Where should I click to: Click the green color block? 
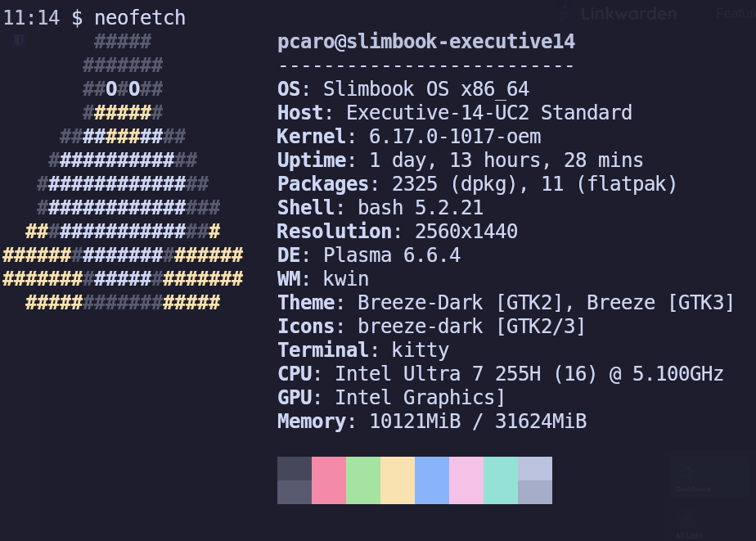(363, 480)
